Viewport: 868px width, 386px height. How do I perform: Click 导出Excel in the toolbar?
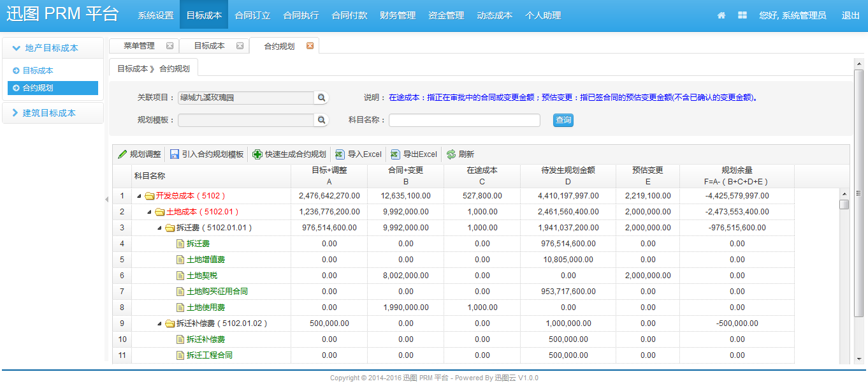[414, 154]
